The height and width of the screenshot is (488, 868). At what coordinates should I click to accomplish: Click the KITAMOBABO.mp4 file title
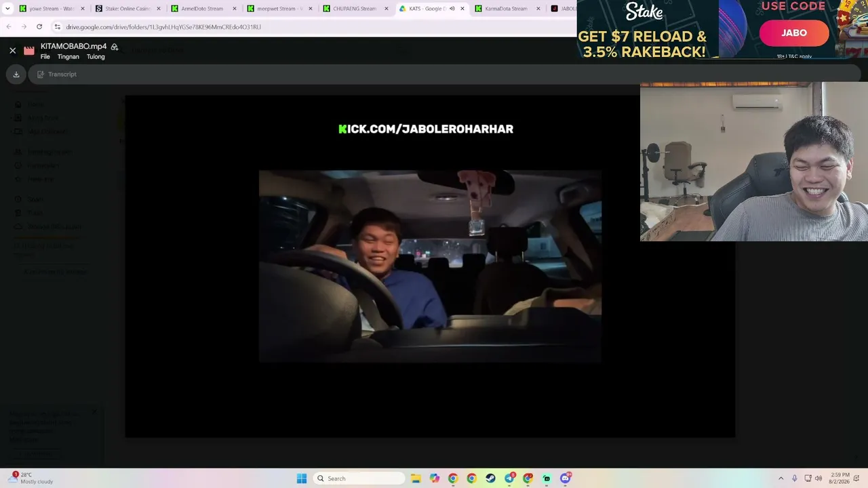pyautogui.click(x=73, y=46)
